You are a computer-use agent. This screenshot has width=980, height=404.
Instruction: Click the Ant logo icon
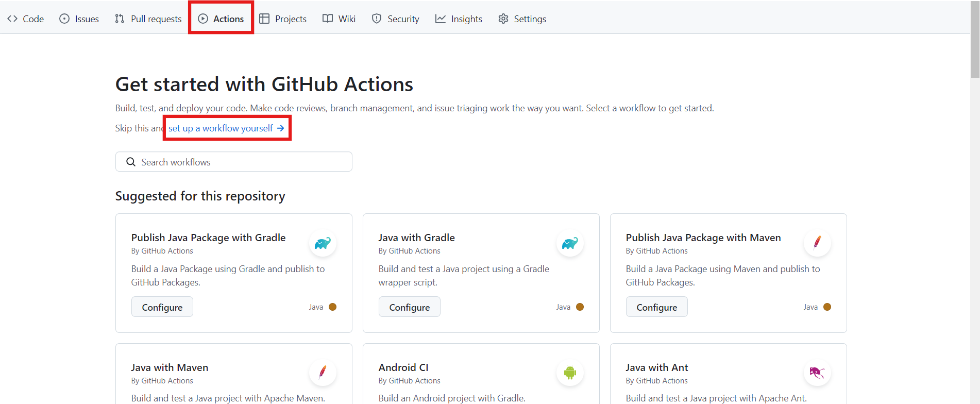[817, 373]
